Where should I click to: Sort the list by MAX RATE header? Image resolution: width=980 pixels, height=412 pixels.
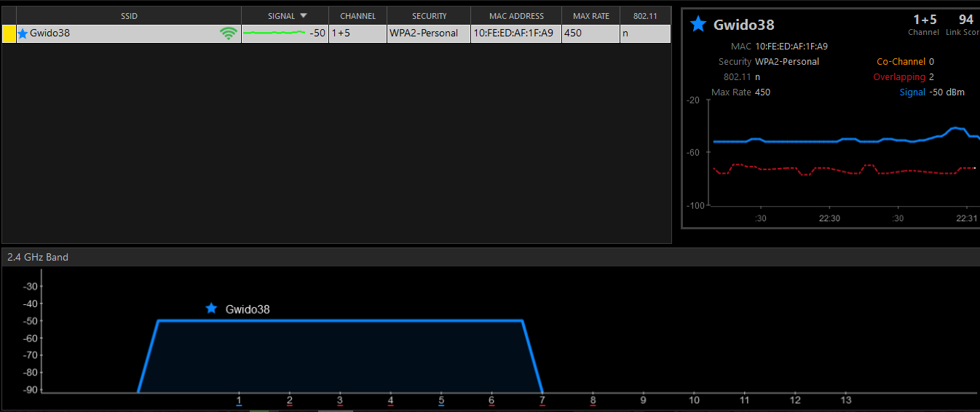[590, 16]
